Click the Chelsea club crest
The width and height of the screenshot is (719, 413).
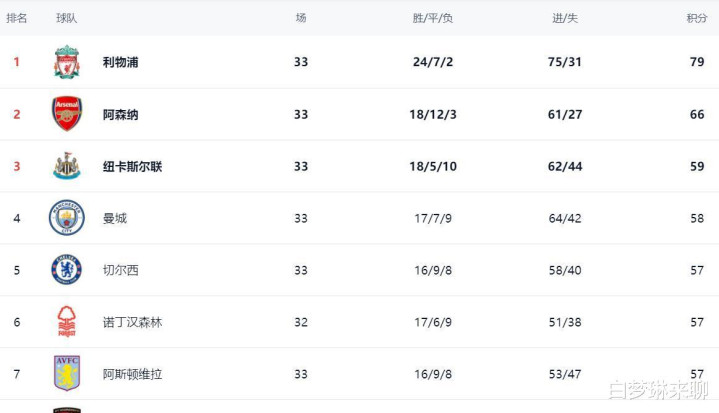(x=67, y=270)
